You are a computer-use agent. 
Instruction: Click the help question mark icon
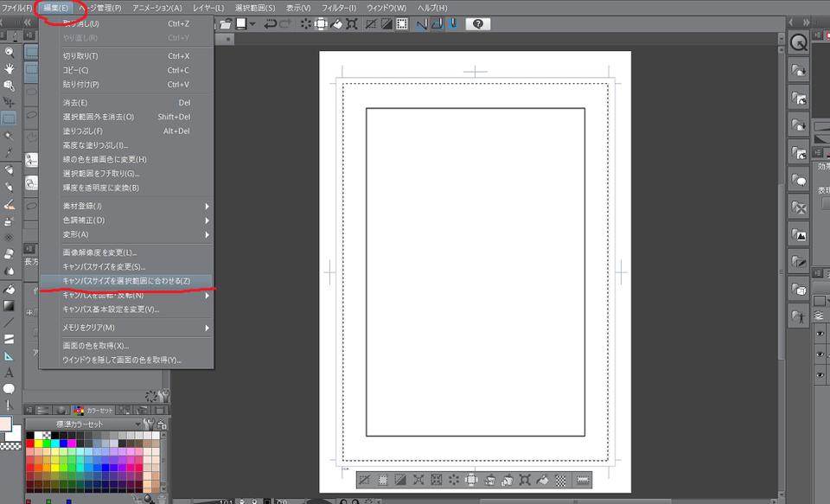(477, 24)
